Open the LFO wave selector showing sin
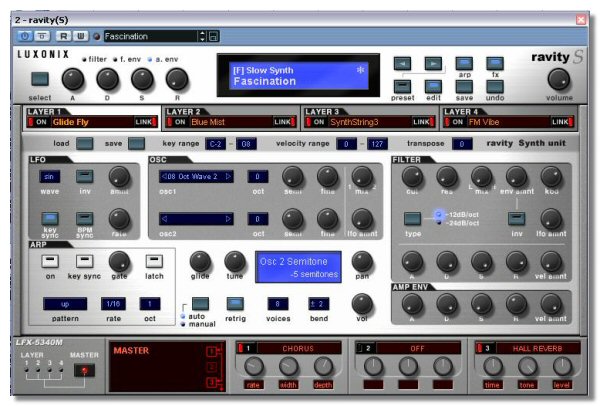The height and width of the screenshot is (406, 600). 49,176
